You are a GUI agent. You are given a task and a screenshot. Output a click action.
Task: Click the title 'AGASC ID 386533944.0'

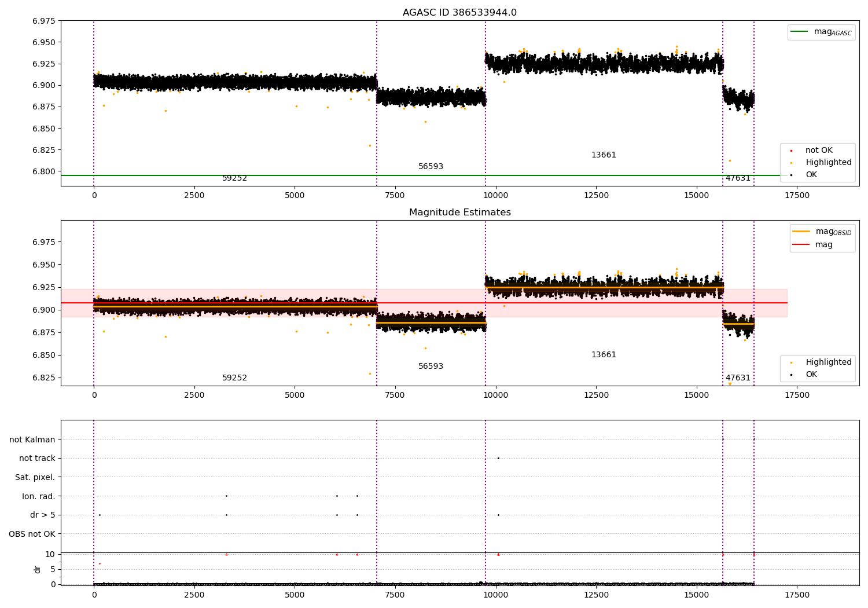pos(459,13)
